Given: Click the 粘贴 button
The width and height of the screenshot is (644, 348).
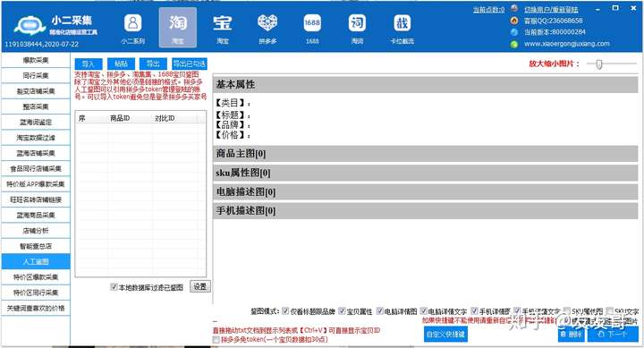Looking at the screenshot, I should coord(121,64).
